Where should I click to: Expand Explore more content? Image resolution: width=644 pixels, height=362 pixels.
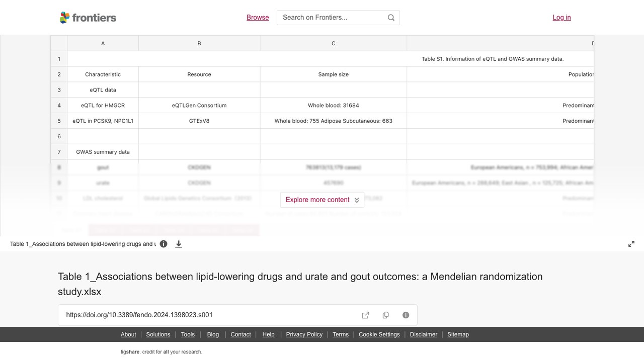(x=322, y=200)
